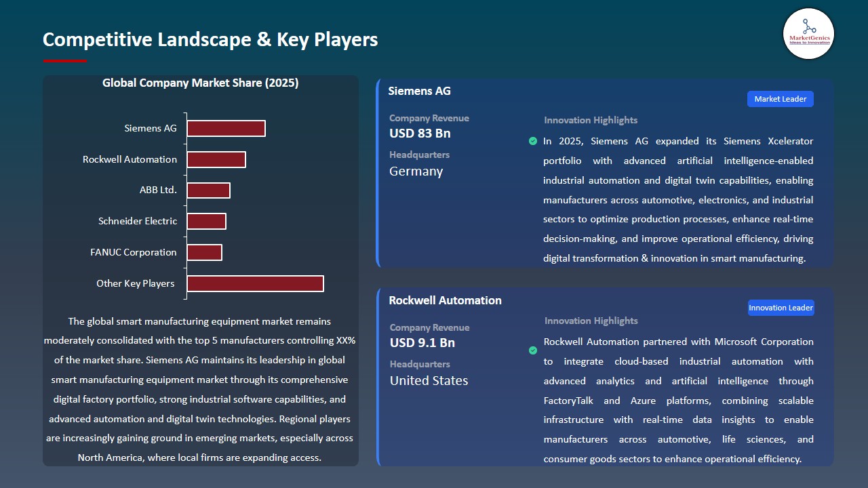Toggle the Market Leader badge
Viewport: 868px width, 488px height.
(780, 98)
